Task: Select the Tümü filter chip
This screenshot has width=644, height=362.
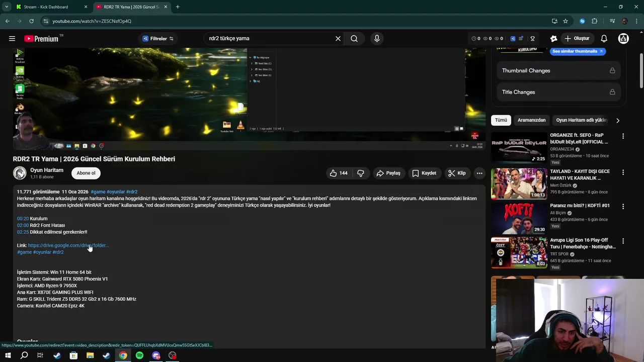Action: pyautogui.click(x=501, y=120)
